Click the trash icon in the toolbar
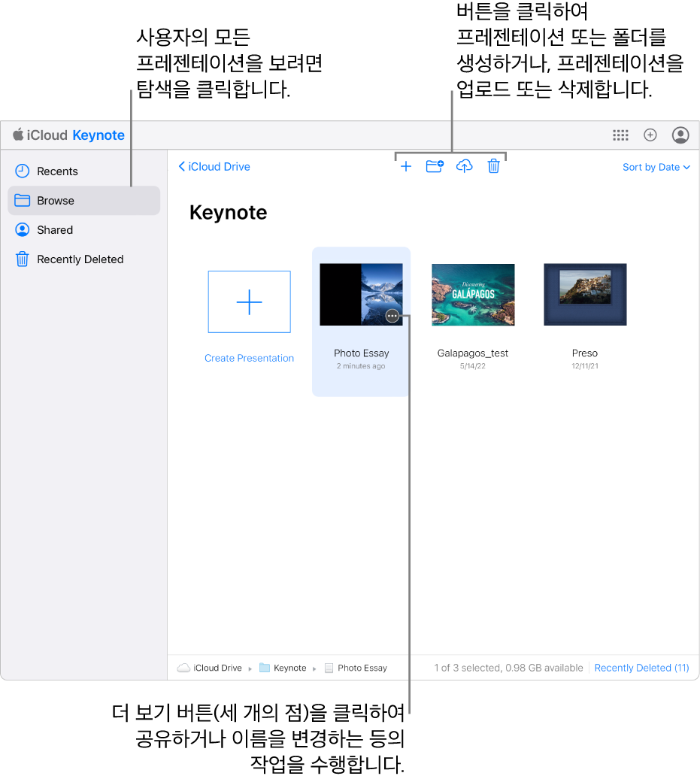700x782 pixels. pos(493,166)
